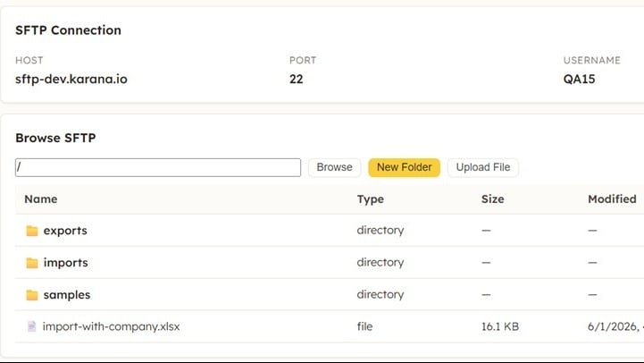Click the 'file' type cell
Image resolution: width=644 pixels, height=363 pixels.
pyautogui.click(x=364, y=326)
